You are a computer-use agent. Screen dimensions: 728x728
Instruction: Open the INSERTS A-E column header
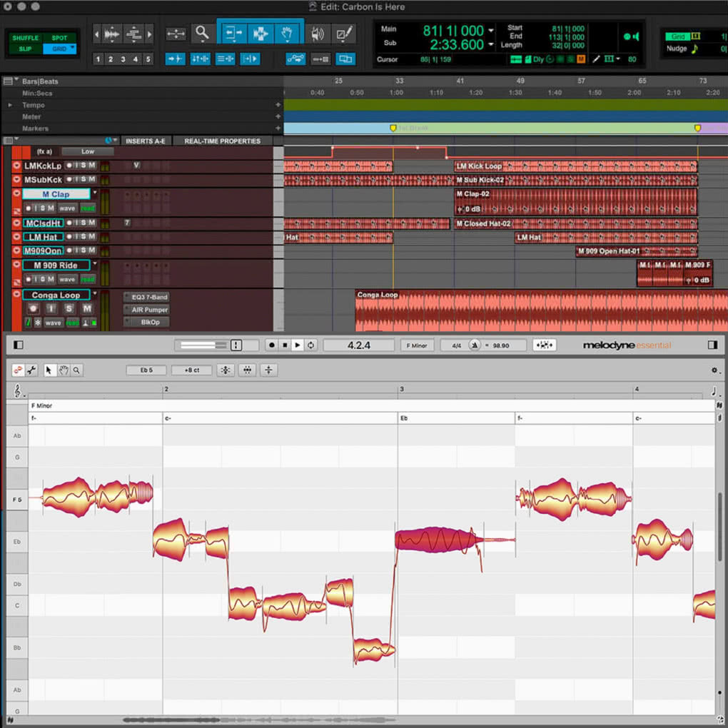point(146,141)
